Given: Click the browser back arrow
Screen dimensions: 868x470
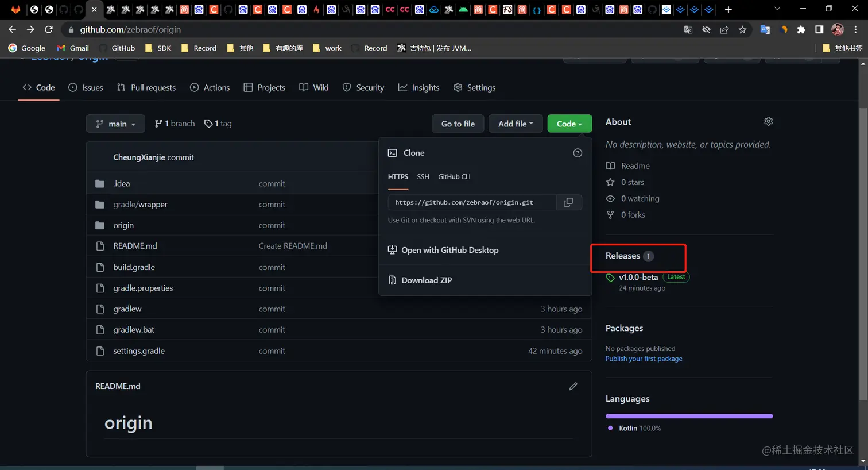Looking at the screenshot, I should click(x=13, y=29).
